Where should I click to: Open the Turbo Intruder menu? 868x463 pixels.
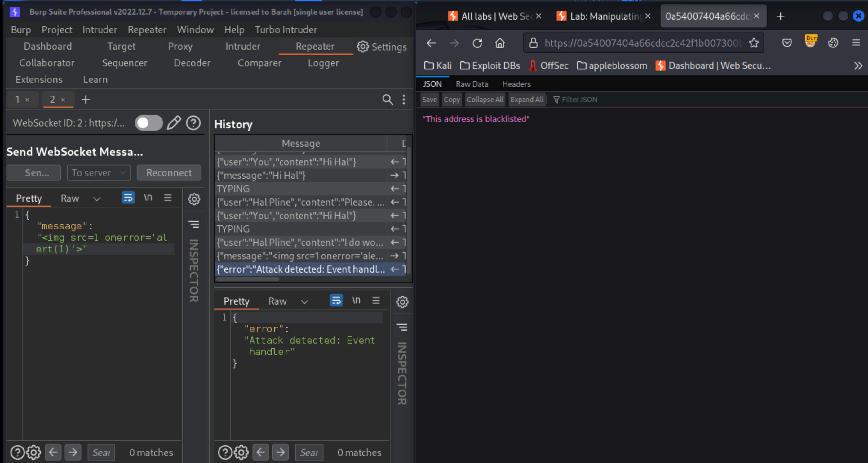click(286, 30)
